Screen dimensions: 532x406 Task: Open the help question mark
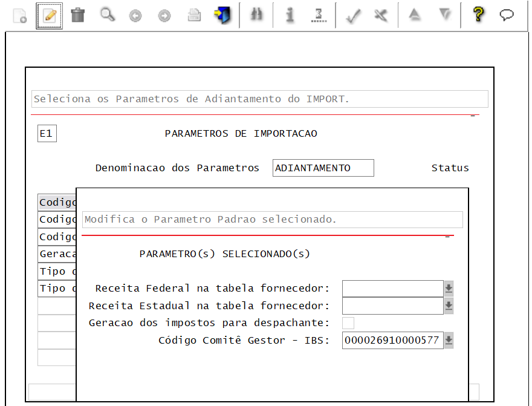coord(478,15)
